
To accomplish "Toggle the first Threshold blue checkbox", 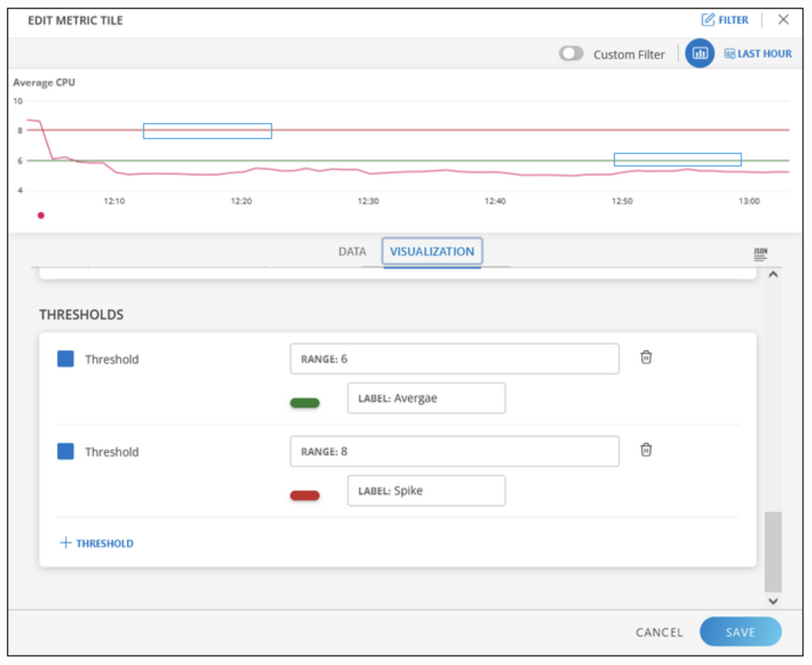I will pyautogui.click(x=66, y=359).
